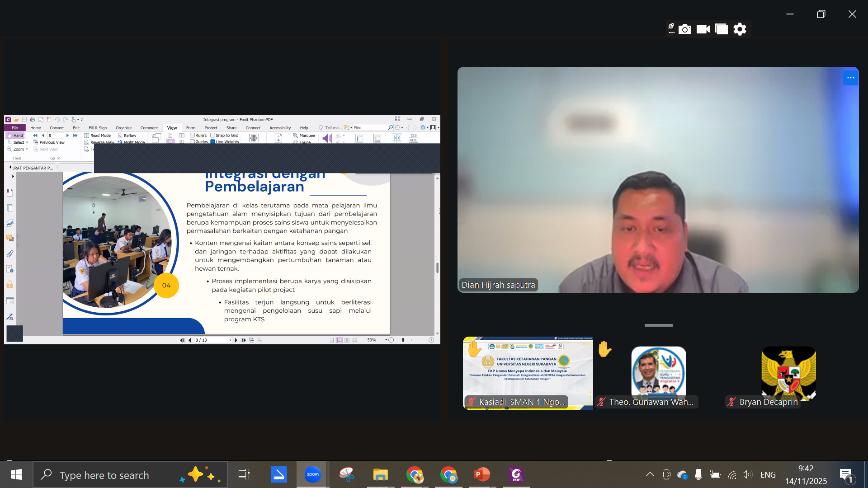Open the page number dropdown showing 8 / 13

230,340
